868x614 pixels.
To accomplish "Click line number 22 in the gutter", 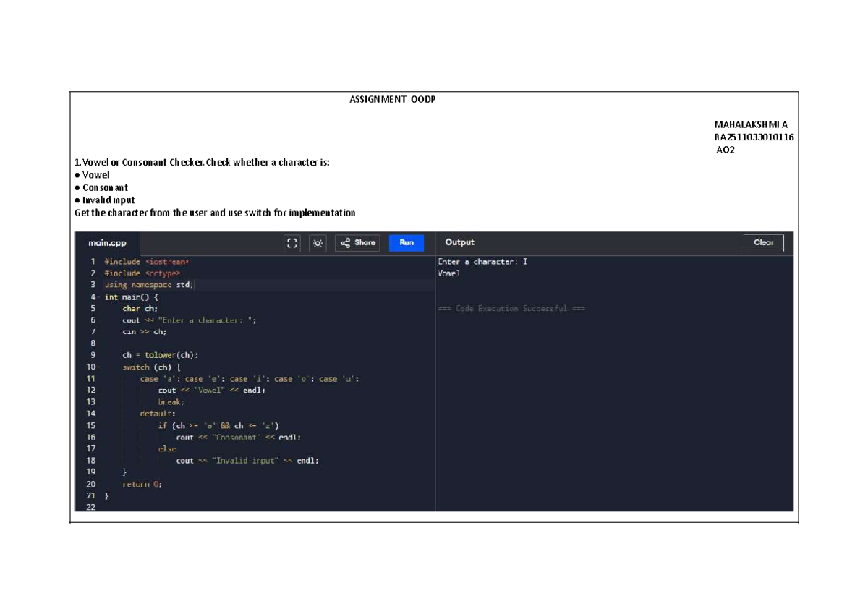I will (x=90, y=508).
